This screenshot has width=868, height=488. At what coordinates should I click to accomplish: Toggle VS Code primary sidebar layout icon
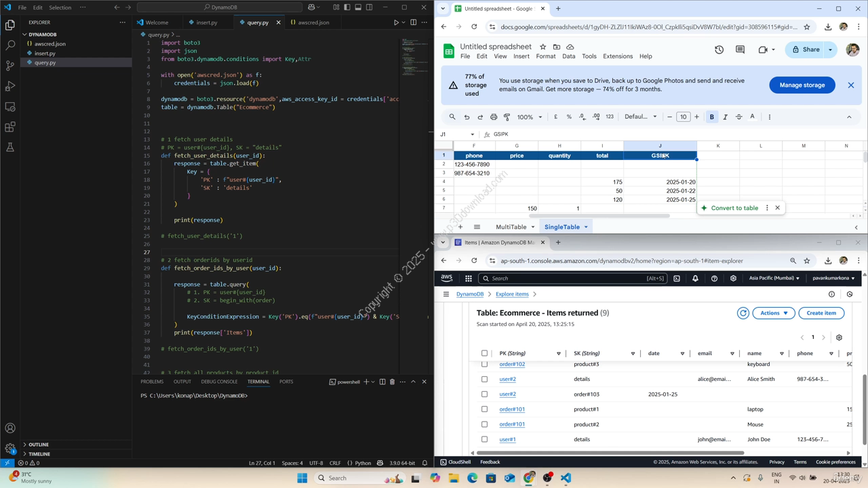click(347, 7)
